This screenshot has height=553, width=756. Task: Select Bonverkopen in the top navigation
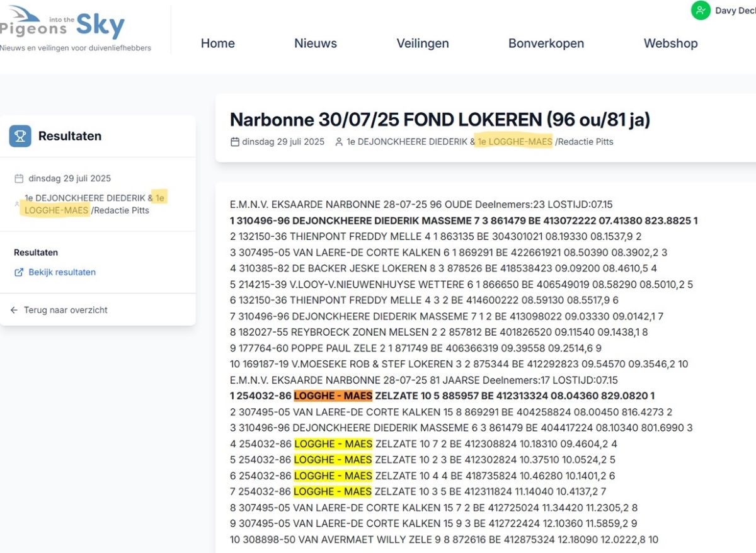(x=546, y=43)
